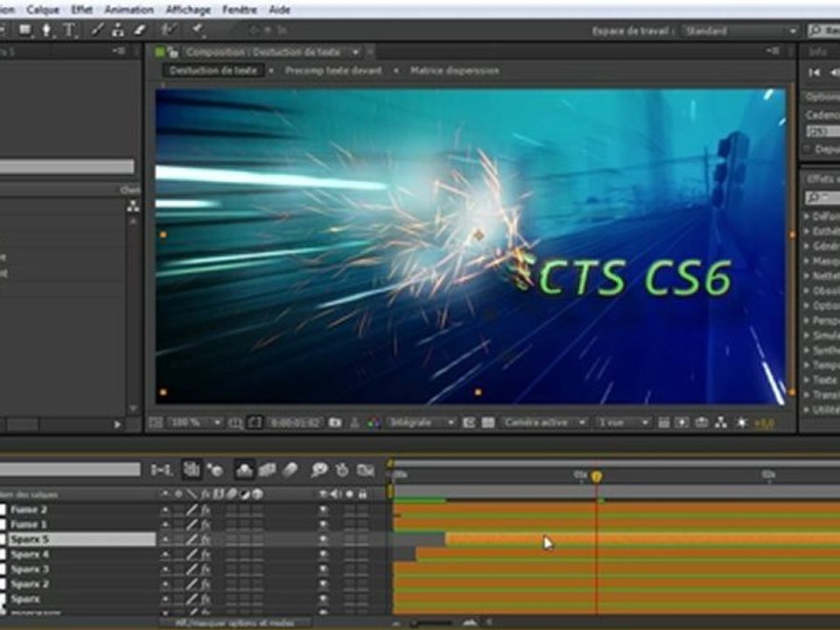The image size is (840, 630).
Task: Hide the Sparx 4 layer
Action: pyautogui.click(x=324, y=555)
